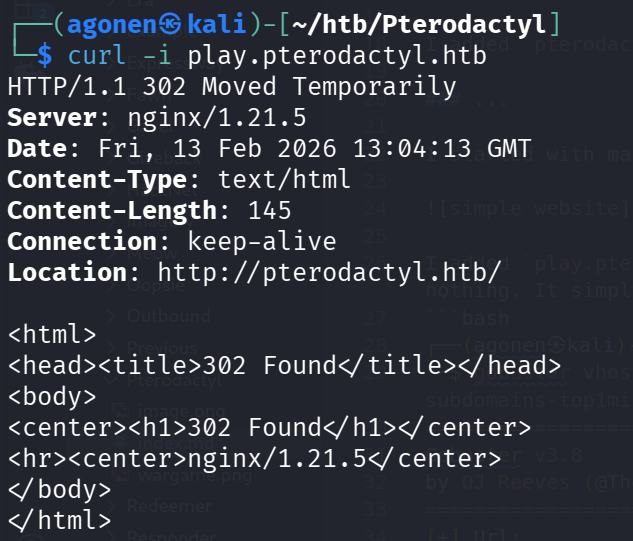This screenshot has height=541, width=633.
Task: Click the Connection keep-alive header line
Action: [171, 241]
